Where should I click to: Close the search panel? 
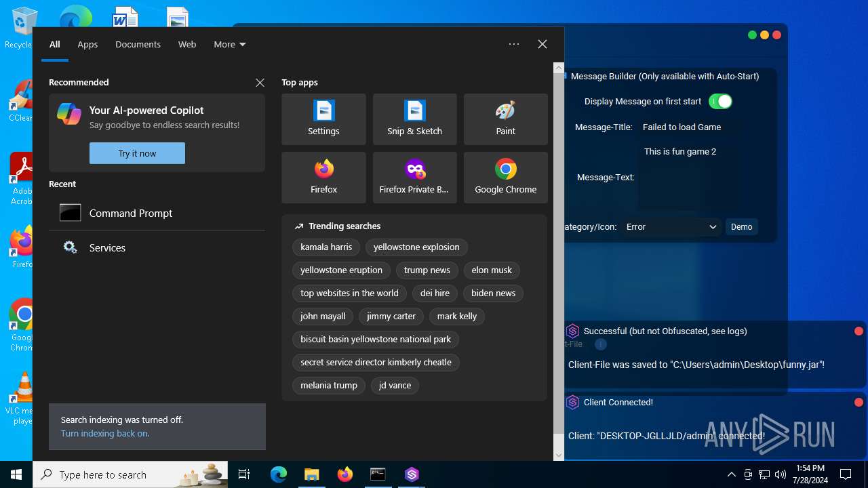click(x=542, y=44)
